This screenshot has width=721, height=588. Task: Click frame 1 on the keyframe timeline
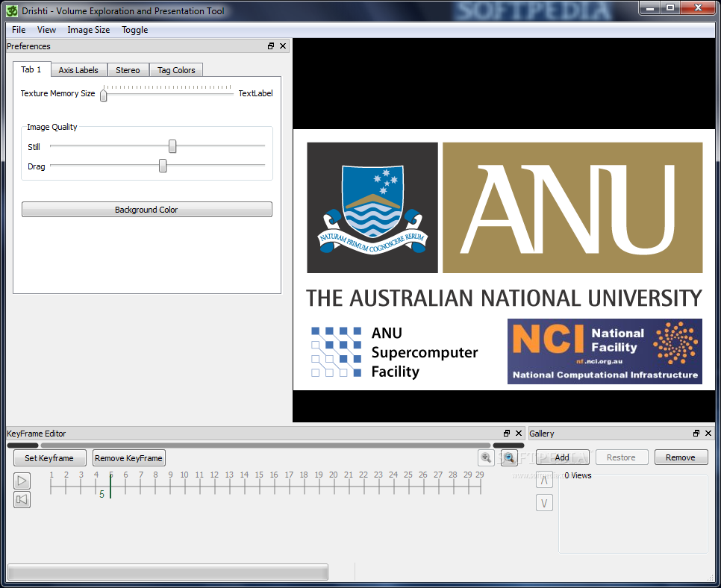click(51, 484)
